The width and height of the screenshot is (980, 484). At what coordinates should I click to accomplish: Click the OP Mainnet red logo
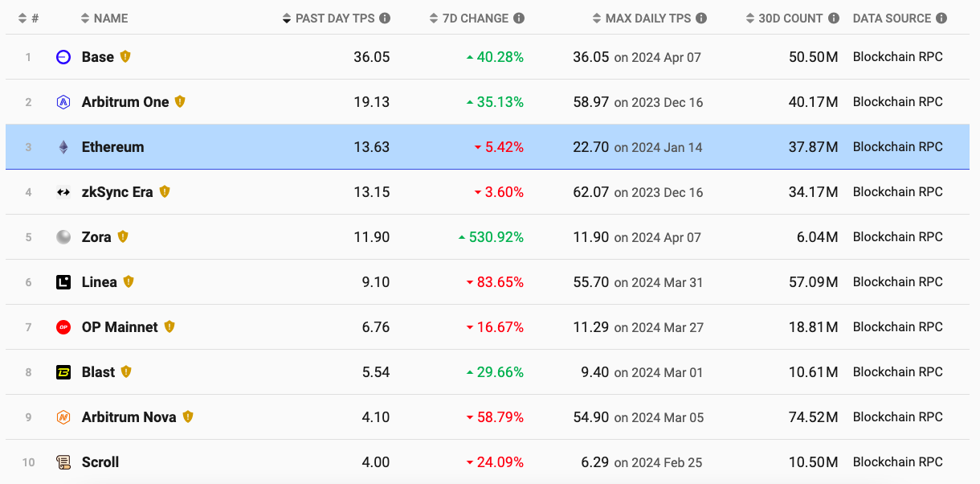point(63,327)
